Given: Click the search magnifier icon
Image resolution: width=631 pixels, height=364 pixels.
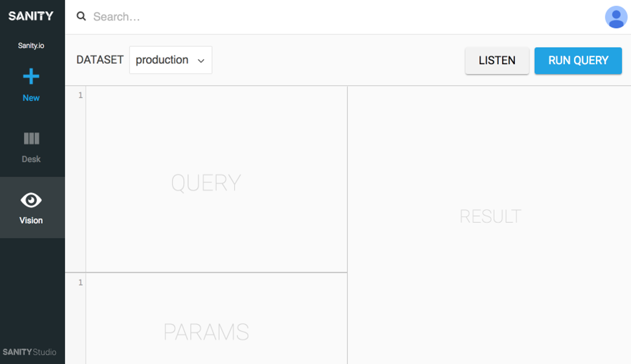Looking at the screenshot, I should [x=82, y=17].
